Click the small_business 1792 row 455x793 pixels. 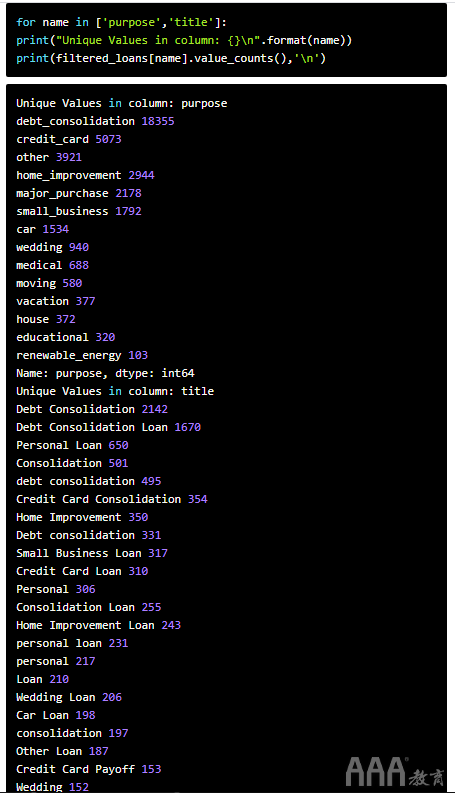pyautogui.click(x=79, y=211)
